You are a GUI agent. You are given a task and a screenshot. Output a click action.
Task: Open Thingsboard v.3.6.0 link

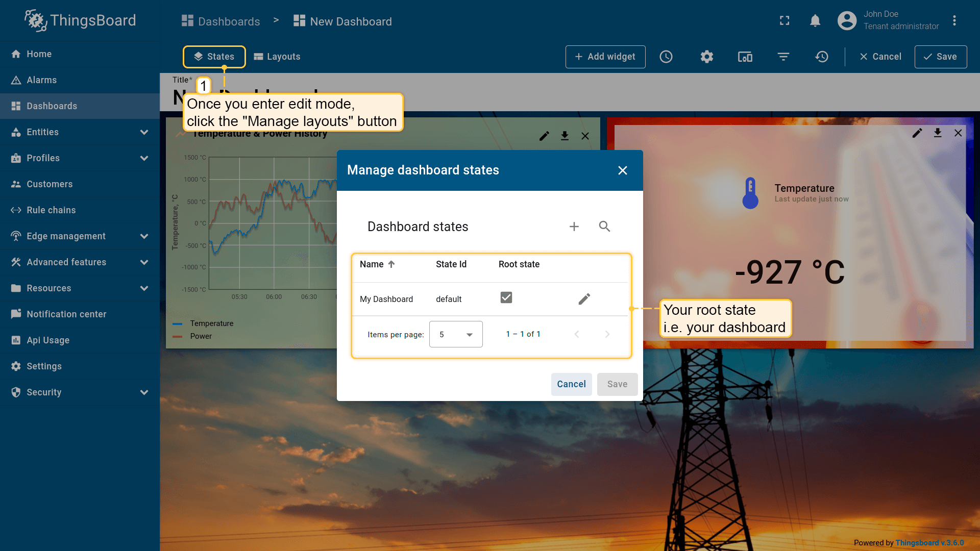[x=929, y=543]
